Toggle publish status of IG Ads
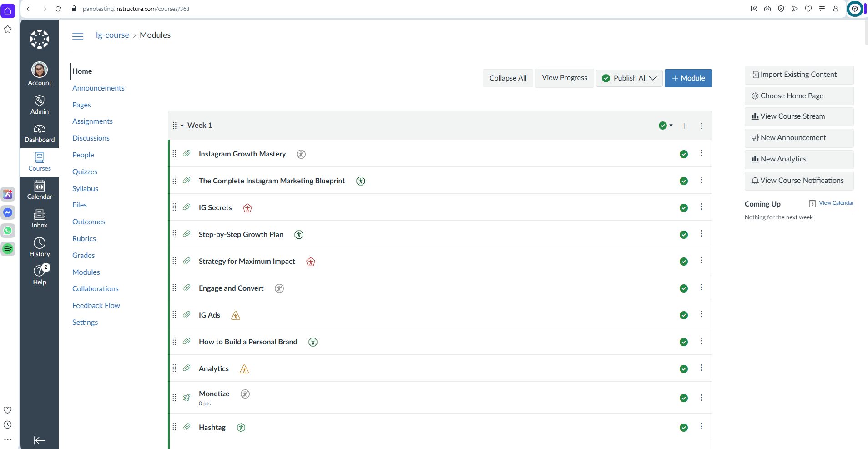 (684, 315)
